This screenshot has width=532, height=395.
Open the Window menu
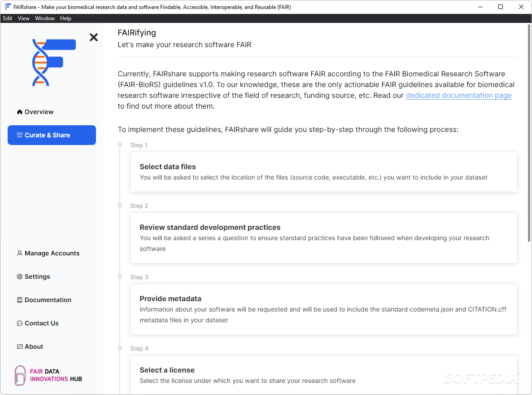click(x=44, y=18)
